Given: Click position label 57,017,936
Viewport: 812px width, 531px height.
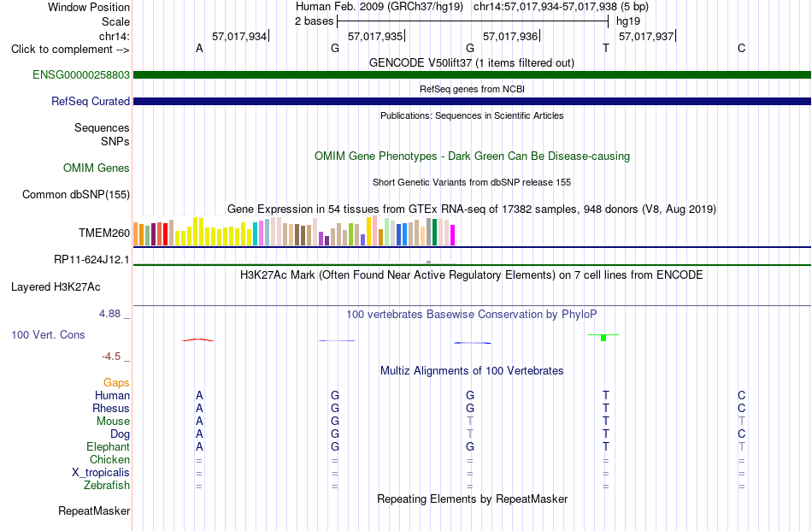Looking at the screenshot, I should click(x=510, y=36).
